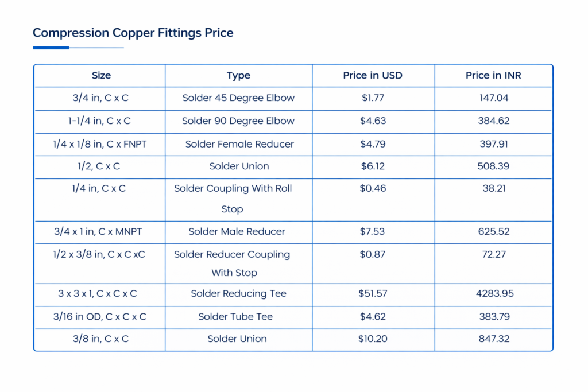Select the Size column header
The image size is (588, 392).
[101, 76]
